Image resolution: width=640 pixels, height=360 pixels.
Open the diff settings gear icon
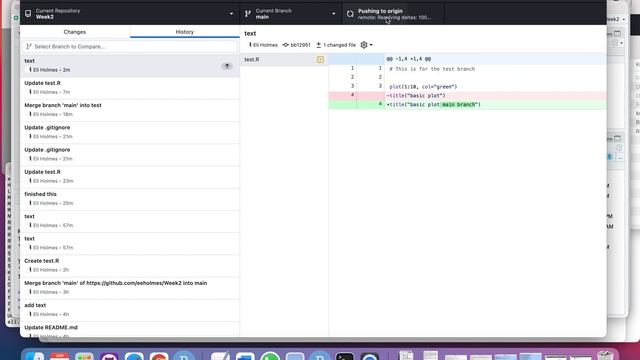click(x=364, y=45)
